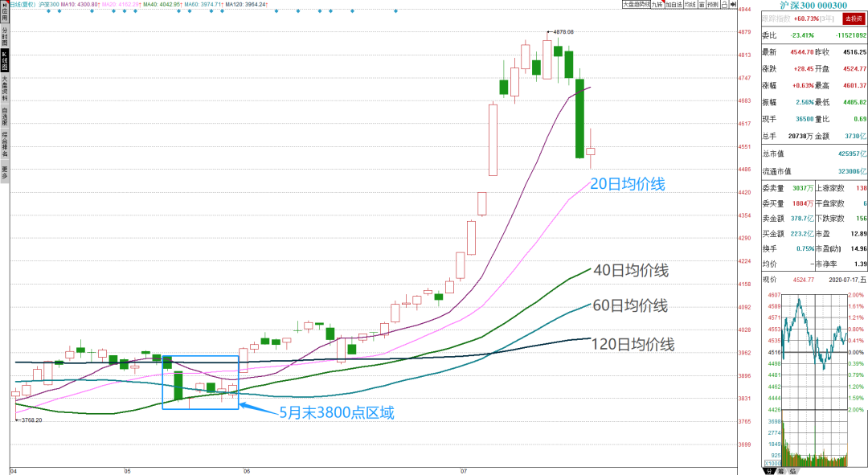Click the 总市值 425957亿 row
Image resolution: width=868 pixels, height=475 pixels.
tap(814, 154)
